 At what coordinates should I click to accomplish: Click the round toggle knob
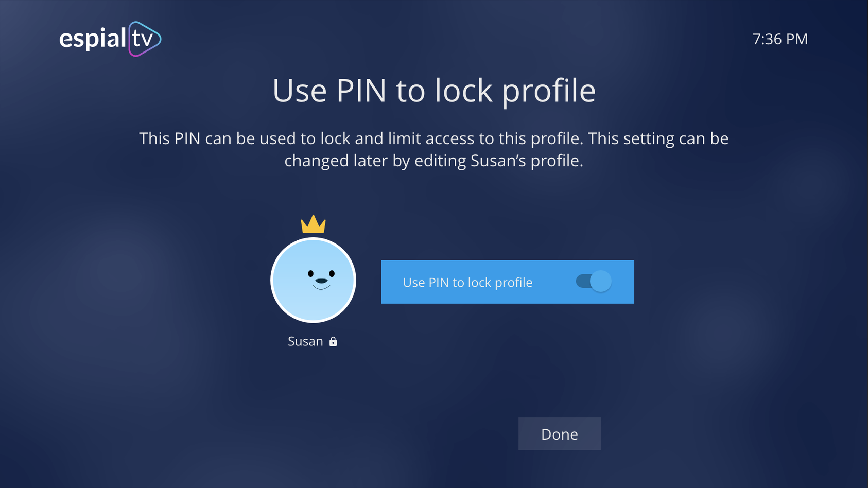tap(601, 282)
